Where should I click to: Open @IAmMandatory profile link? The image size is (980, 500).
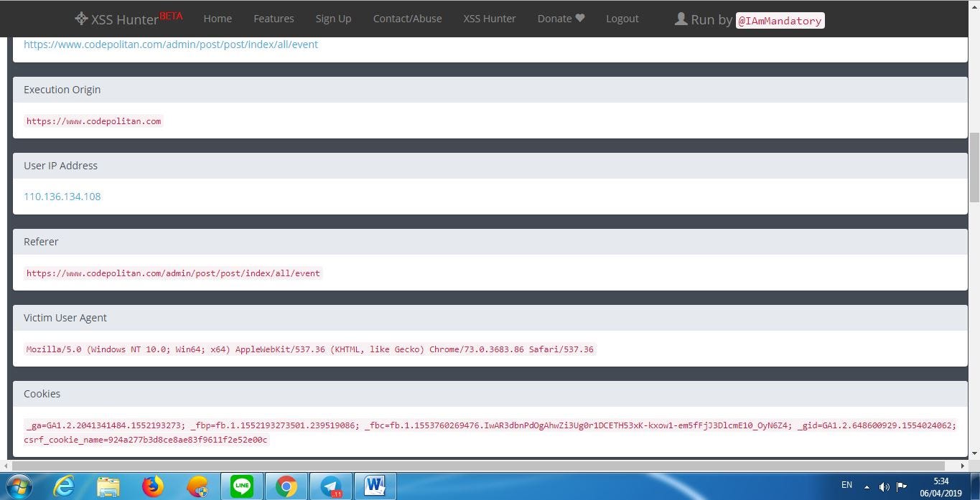[780, 21]
